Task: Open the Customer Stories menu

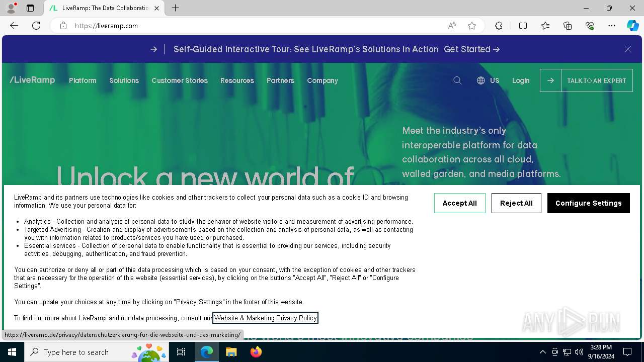Action: (180, 80)
